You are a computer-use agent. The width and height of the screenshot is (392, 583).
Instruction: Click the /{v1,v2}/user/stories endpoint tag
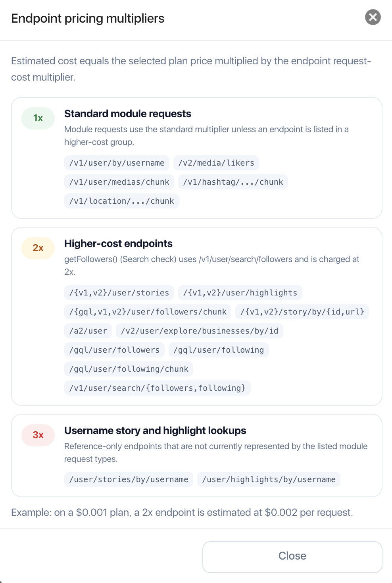pyautogui.click(x=119, y=293)
